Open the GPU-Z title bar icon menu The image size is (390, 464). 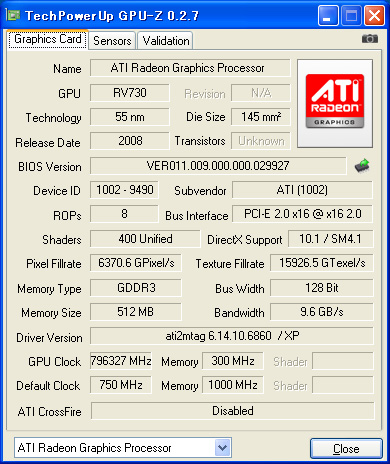point(13,15)
